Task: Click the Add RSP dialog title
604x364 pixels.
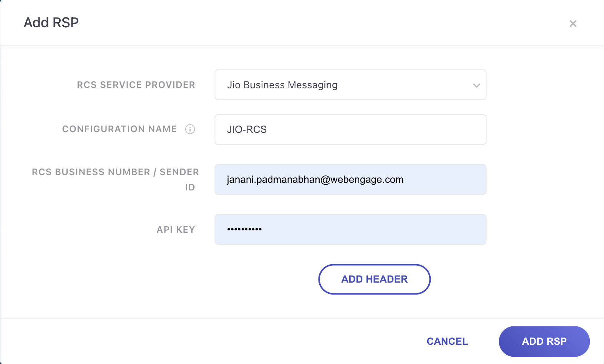Action: click(51, 23)
